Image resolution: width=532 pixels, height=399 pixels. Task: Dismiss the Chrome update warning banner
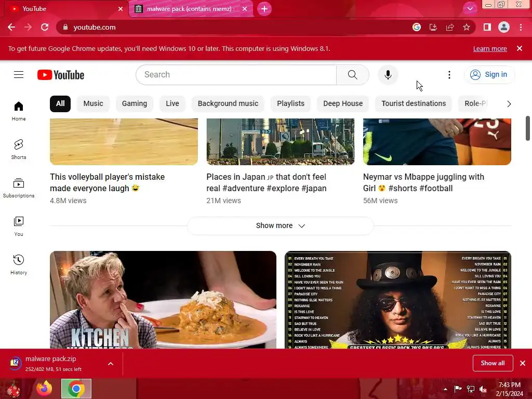520,48
